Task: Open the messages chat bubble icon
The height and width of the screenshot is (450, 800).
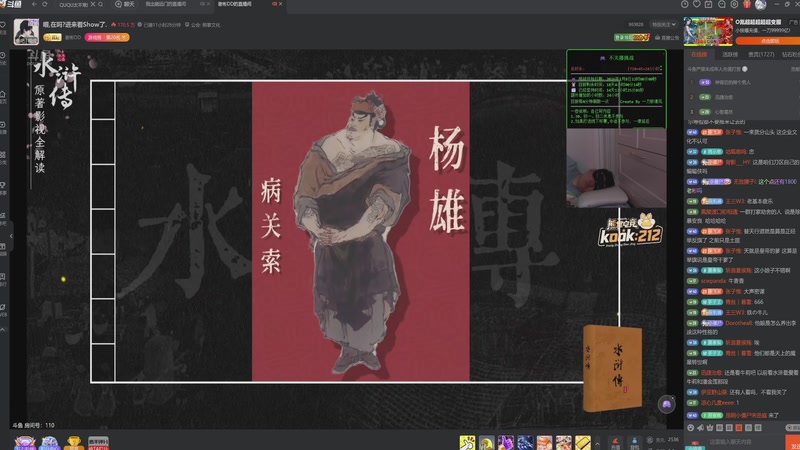Action: point(721,4)
